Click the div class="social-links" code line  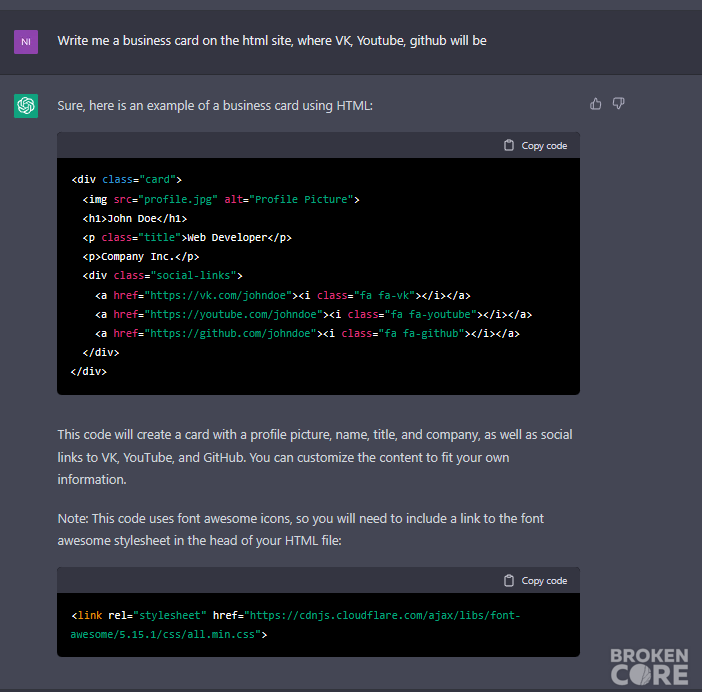[163, 275]
